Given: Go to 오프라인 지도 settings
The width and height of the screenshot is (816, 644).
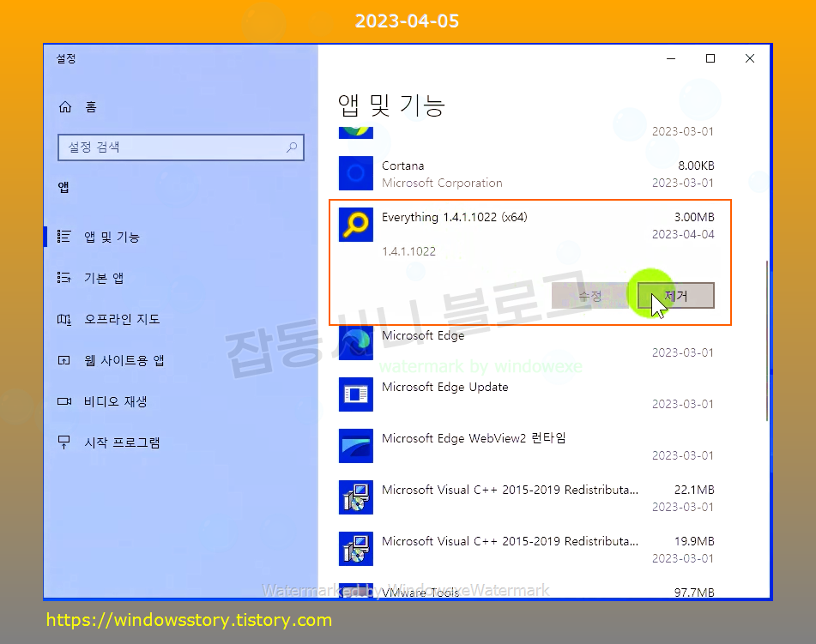Looking at the screenshot, I should pyautogui.click(x=180, y=319).
